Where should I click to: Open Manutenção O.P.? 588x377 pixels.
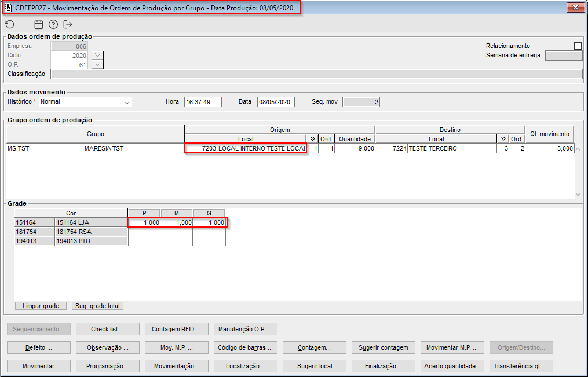click(246, 329)
